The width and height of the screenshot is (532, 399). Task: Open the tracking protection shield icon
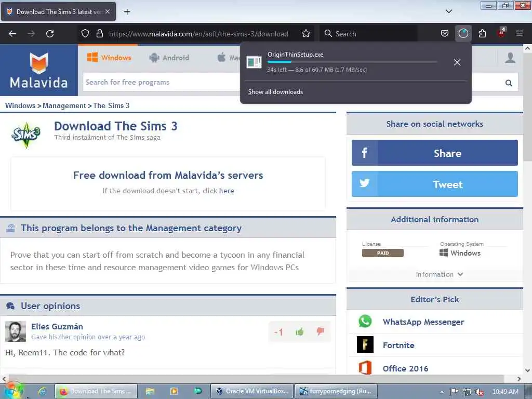85,34
